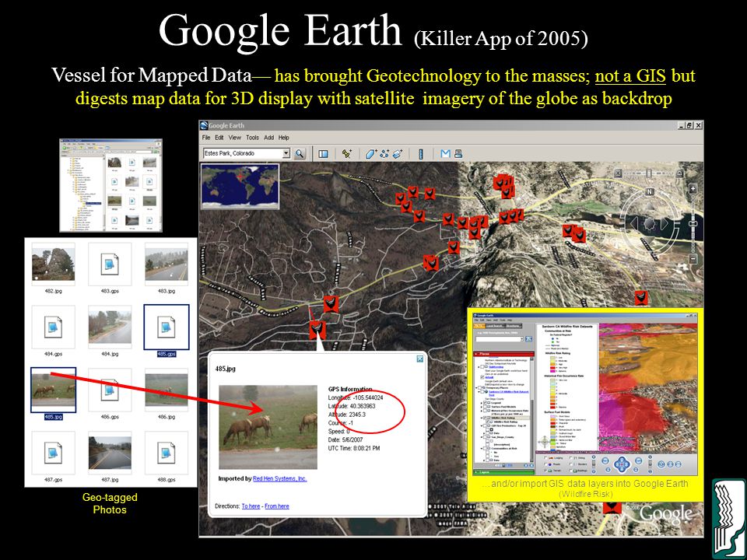Toggle the Lodging layer checkbox
This screenshot has width=747, height=560.
click(545, 458)
